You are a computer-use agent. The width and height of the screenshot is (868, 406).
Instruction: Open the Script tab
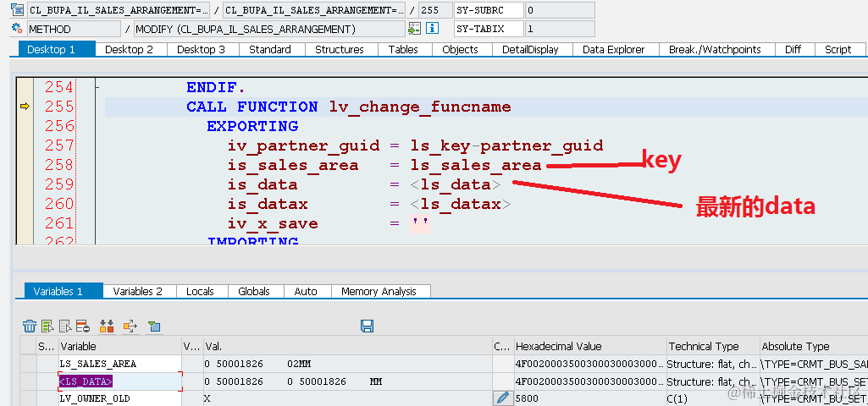point(838,49)
